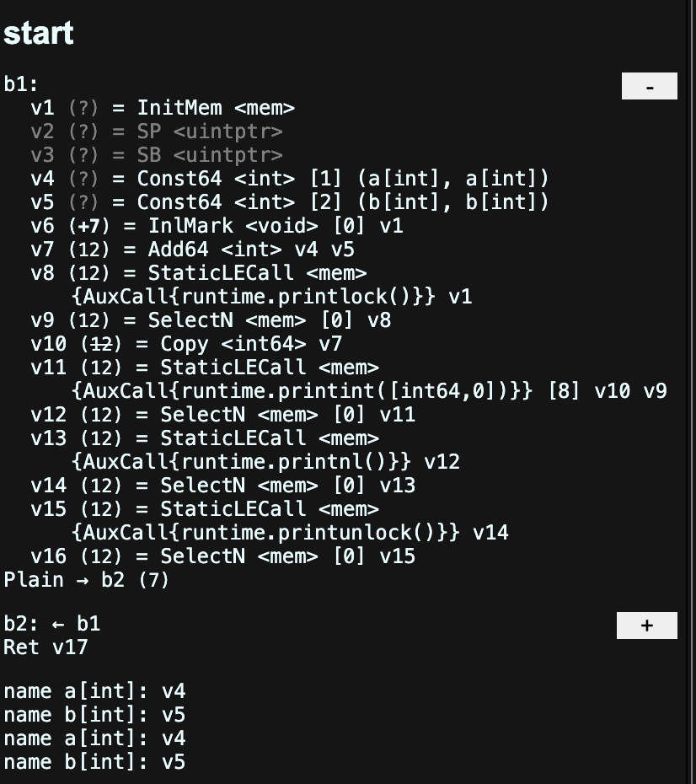Image resolution: width=696 pixels, height=784 pixels.
Task: Collapse block b1 using the minus button
Action: [649, 85]
